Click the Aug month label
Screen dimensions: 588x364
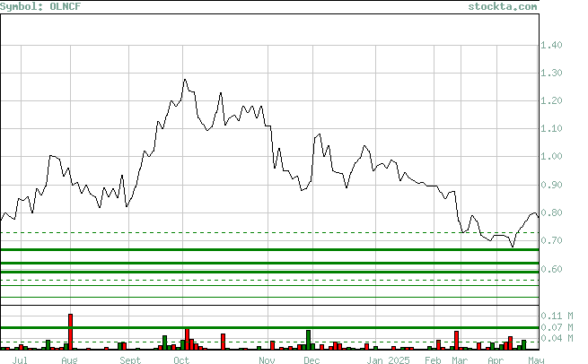point(69,360)
